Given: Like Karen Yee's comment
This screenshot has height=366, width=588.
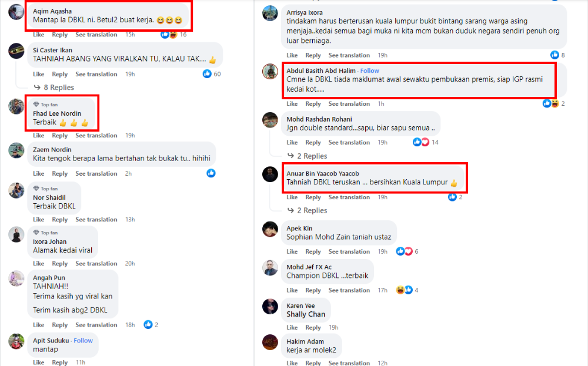Looking at the screenshot, I should click(x=292, y=327).
